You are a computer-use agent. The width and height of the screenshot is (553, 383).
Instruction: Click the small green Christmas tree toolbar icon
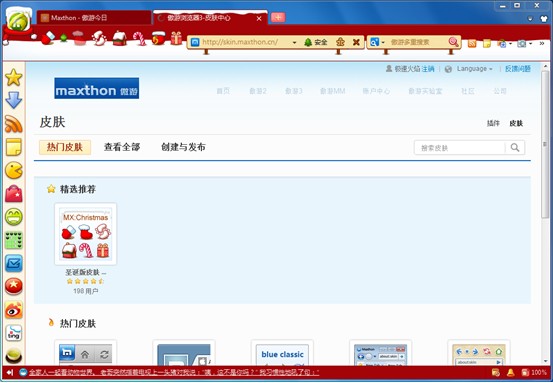63,37
